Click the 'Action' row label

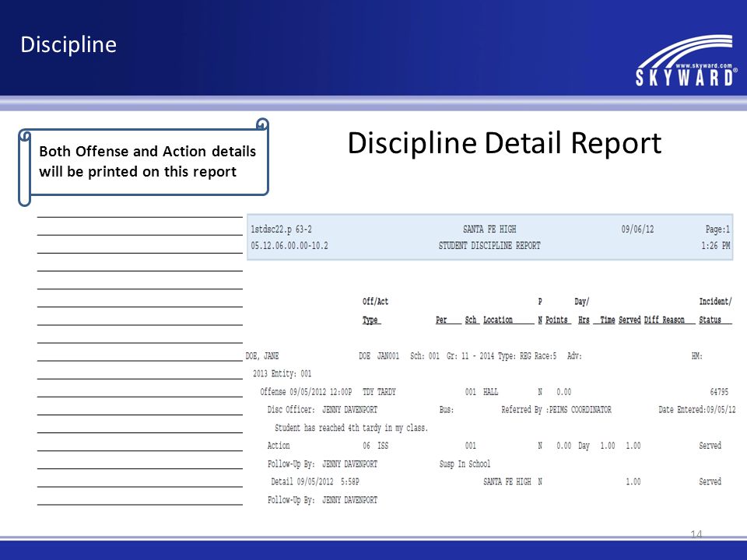tap(279, 446)
